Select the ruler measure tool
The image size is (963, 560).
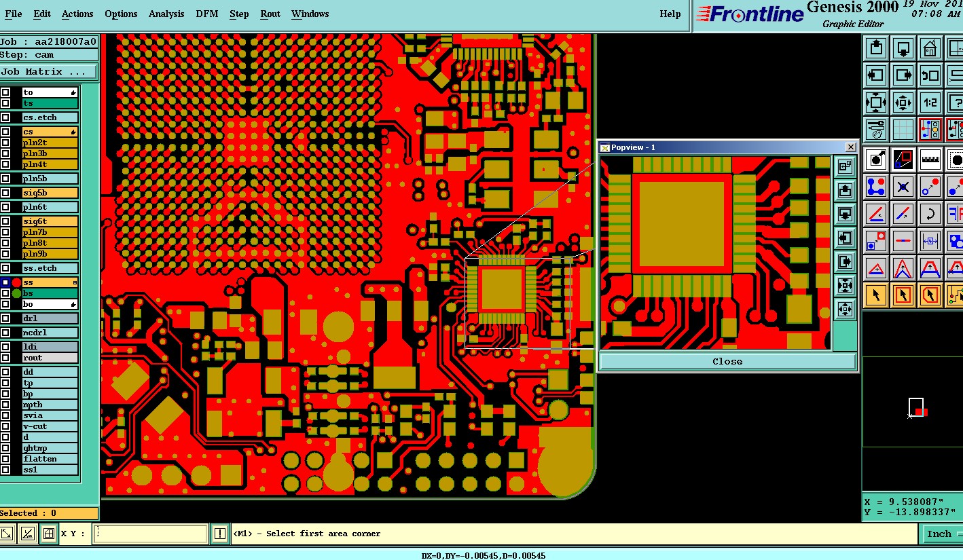click(930, 160)
